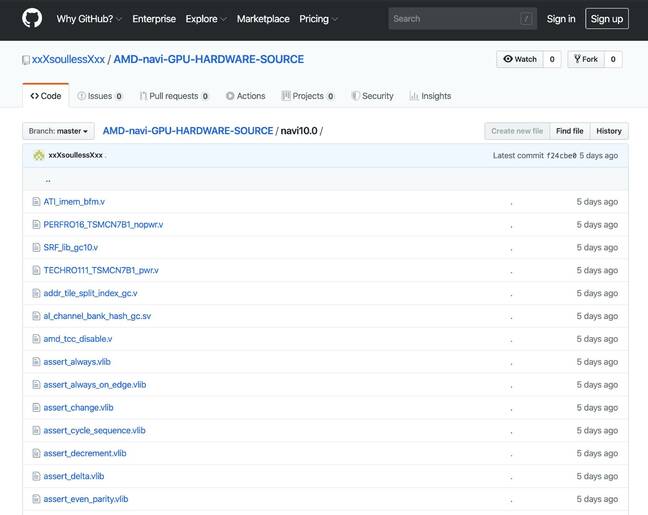648x515 pixels.
Task: Open the forks count next to Fork
Action: click(x=613, y=59)
